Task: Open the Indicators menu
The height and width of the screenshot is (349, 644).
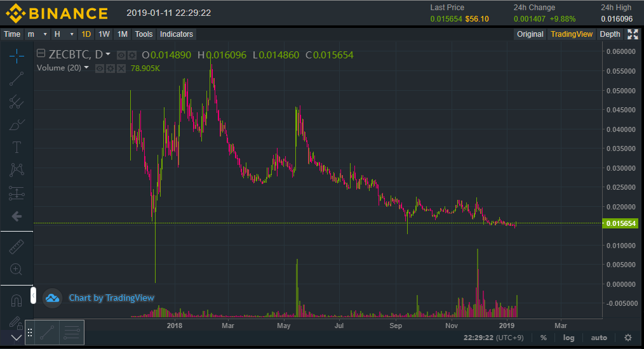Action: (176, 34)
